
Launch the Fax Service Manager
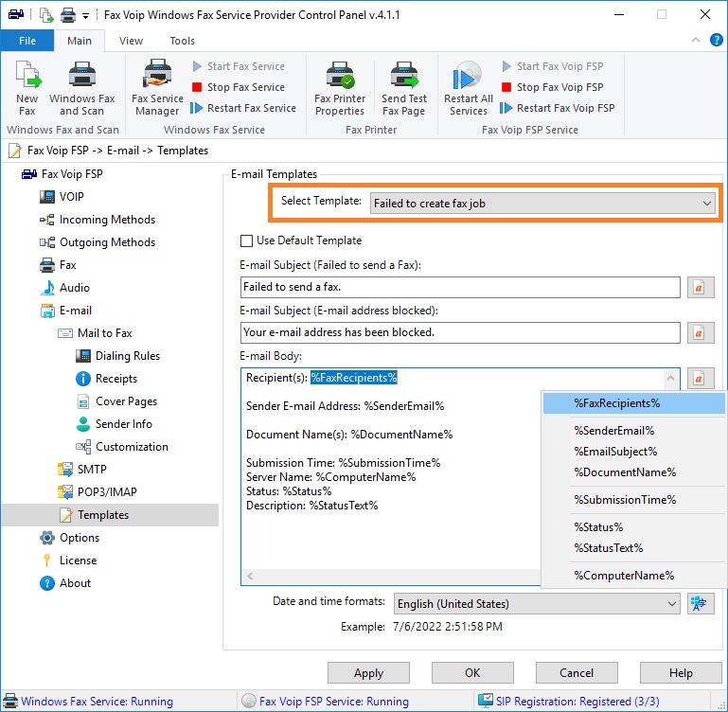point(157,88)
